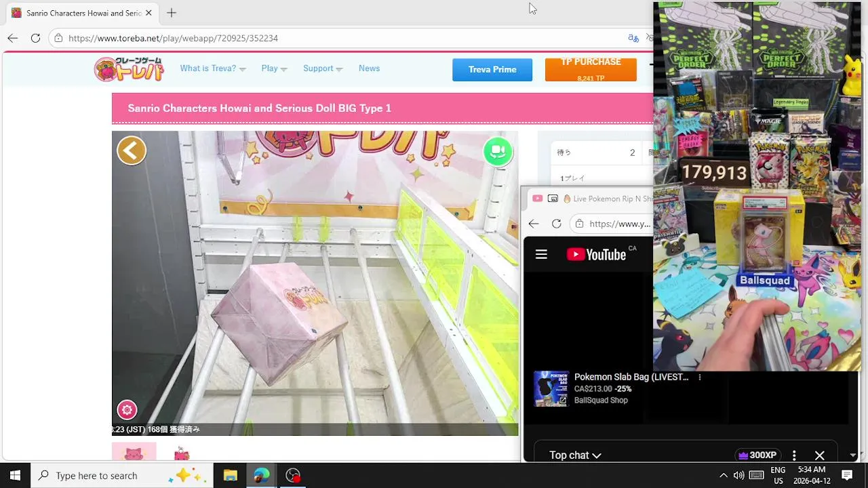Open the touch keyboard icon in the tray

[756, 475]
